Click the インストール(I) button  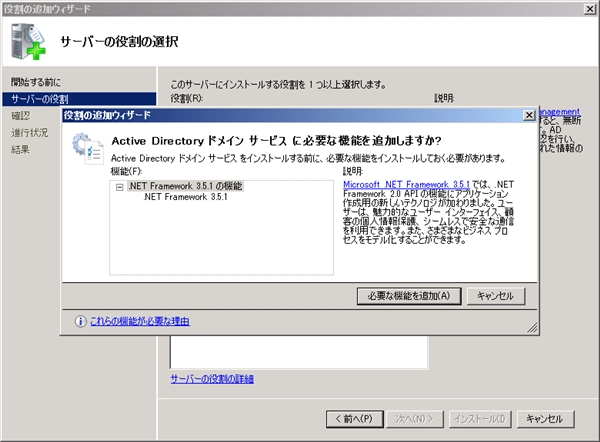pyautogui.click(x=480, y=419)
